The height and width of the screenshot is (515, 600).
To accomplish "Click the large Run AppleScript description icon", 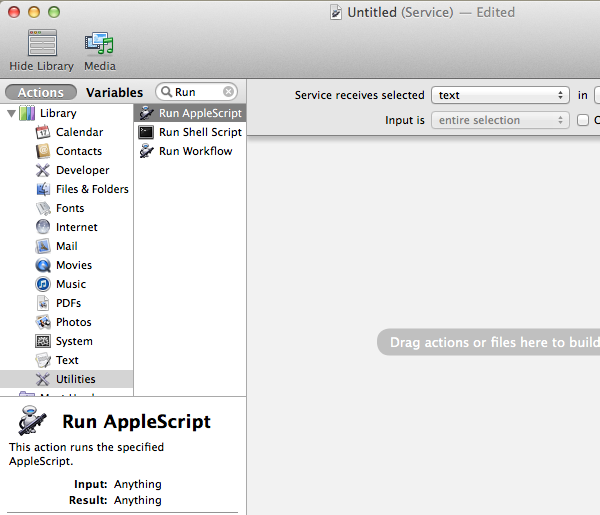I will pyautogui.click(x=32, y=420).
